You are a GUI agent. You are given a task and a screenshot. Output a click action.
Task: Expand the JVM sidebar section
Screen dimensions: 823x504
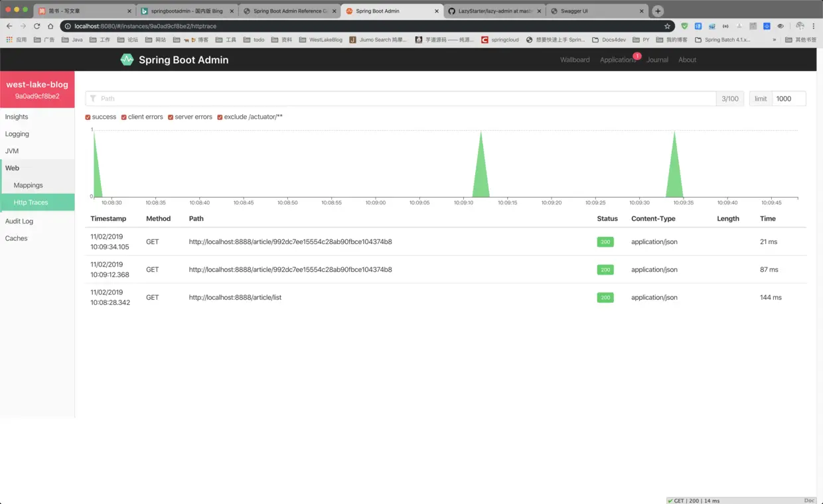point(37,151)
